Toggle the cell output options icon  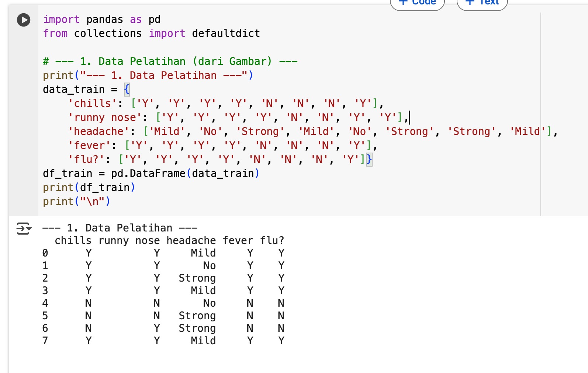pyautogui.click(x=24, y=229)
